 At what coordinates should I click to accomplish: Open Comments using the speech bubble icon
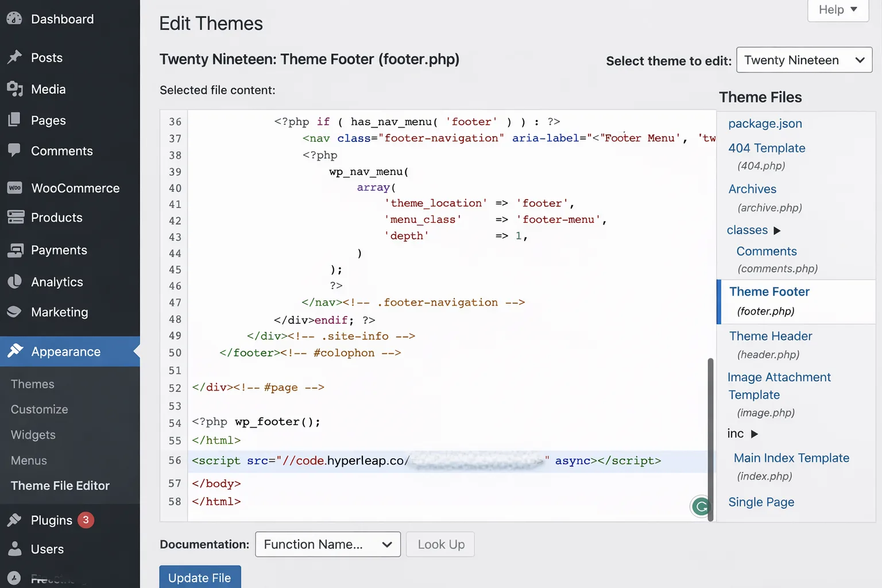[14, 150]
